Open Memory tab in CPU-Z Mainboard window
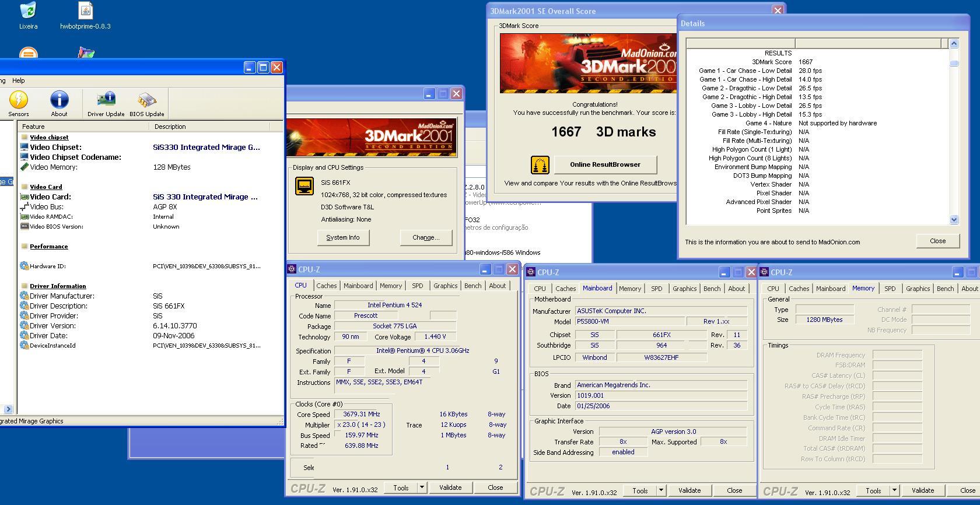 click(x=630, y=289)
